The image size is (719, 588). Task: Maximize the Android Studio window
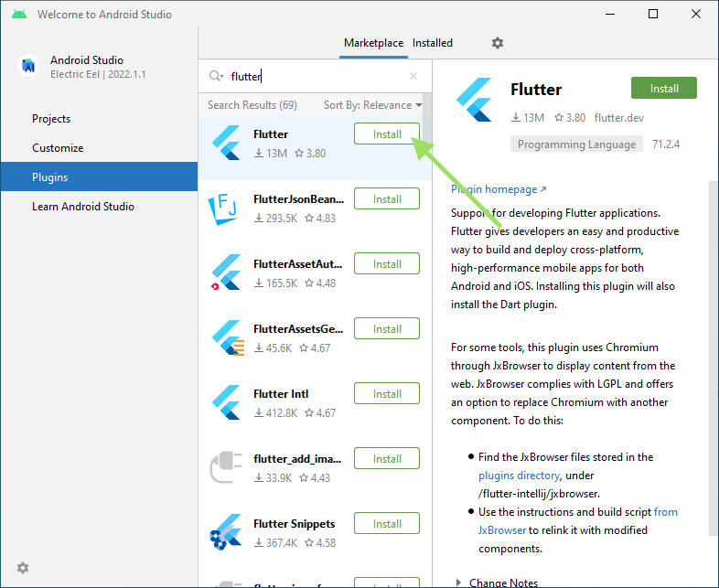click(x=653, y=15)
